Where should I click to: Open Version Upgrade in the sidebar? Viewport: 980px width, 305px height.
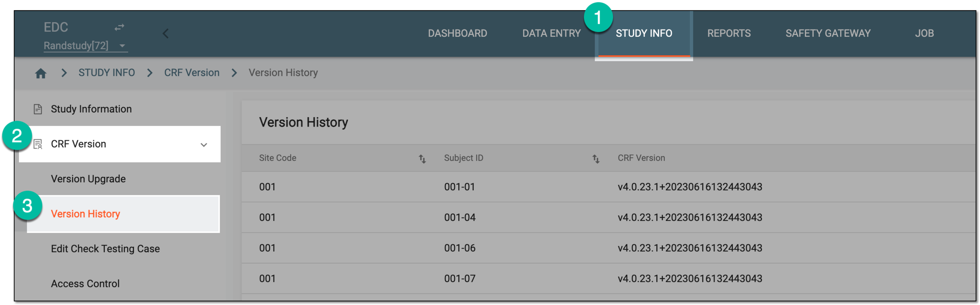(88, 179)
